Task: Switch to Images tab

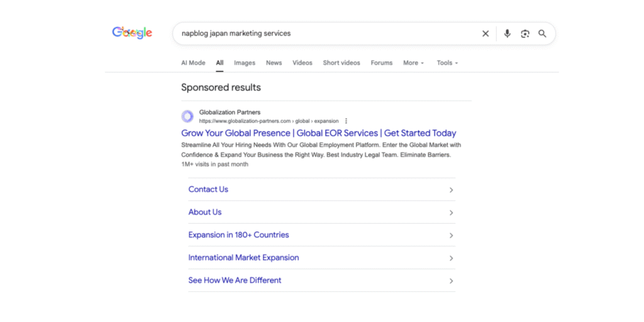Action: (x=245, y=63)
